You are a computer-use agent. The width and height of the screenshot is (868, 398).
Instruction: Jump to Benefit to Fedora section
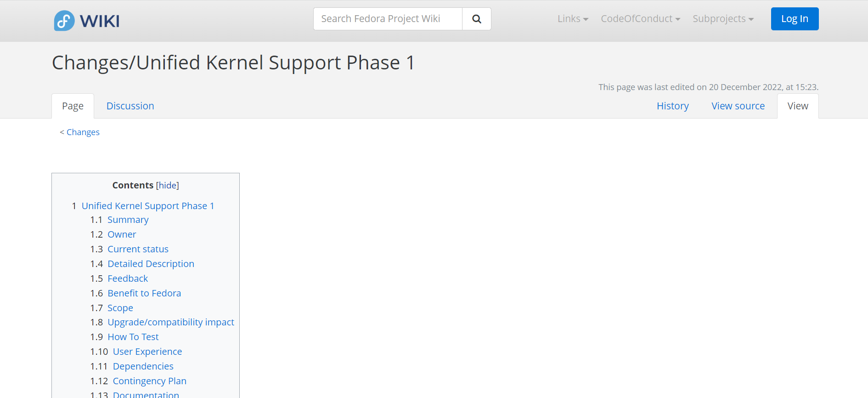(x=144, y=294)
